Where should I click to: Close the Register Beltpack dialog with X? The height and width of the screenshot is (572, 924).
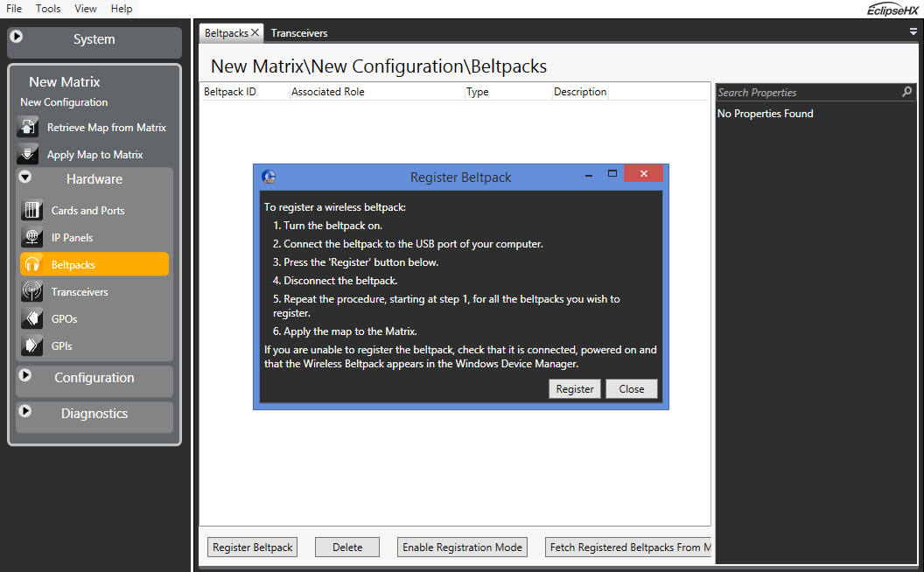(643, 174)
